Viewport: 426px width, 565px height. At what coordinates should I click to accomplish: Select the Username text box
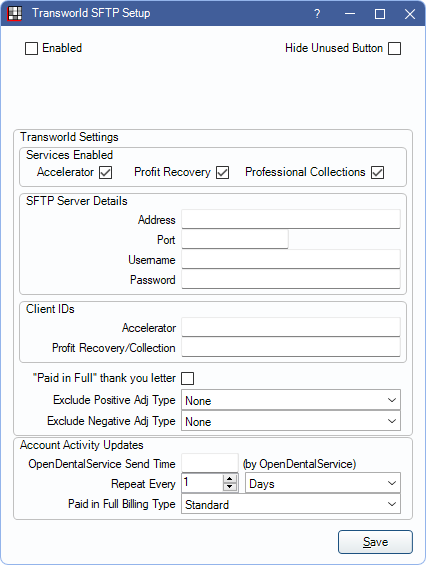tap(291, 259)
